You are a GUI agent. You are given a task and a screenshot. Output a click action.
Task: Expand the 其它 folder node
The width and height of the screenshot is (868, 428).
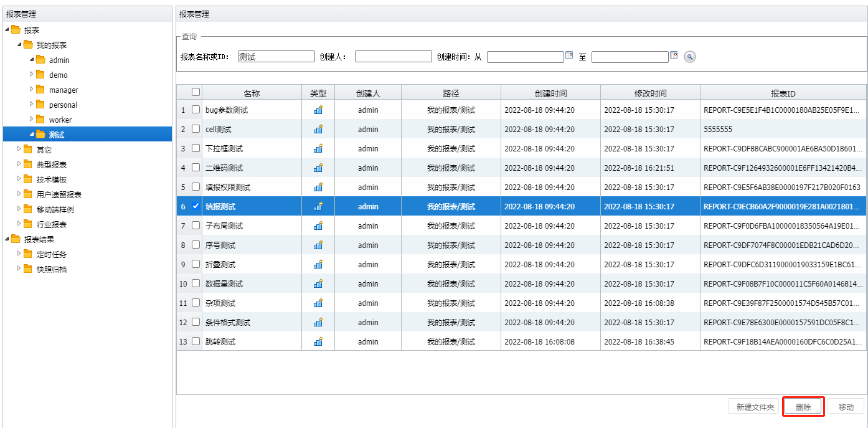click(x=19, y=149)
